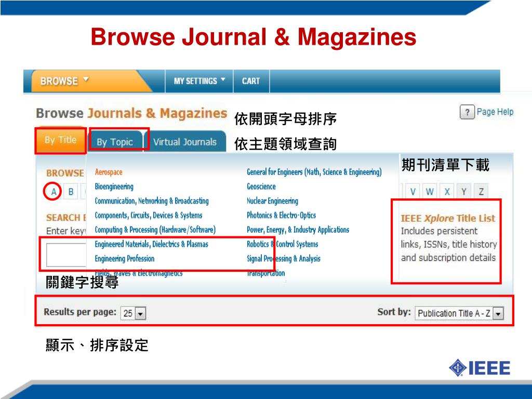
Task: Browse titles starting with letter V
Action: [413, 192]
